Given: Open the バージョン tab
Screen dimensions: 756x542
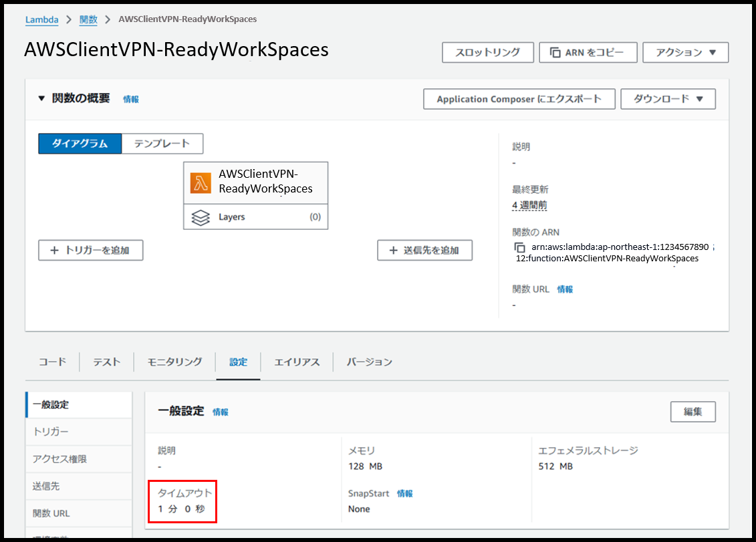Looking at the screenshot, I should coord(370,362).
